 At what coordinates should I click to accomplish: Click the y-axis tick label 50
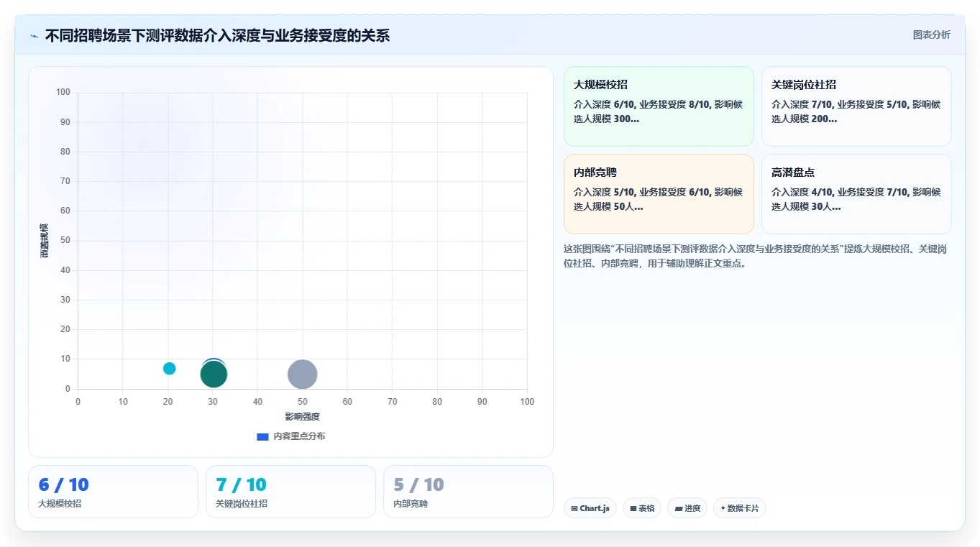(x=65, y=241)
